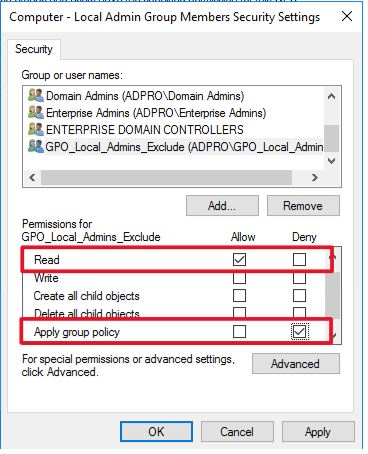The image size is (368, 454).
Task: Click the OK button
Action: [156, 432]
